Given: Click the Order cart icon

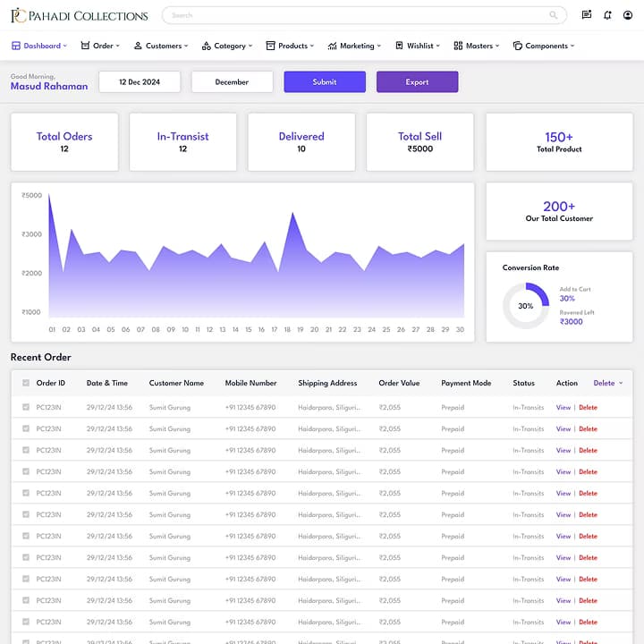Looking at the screenshot, I should 85,46.
